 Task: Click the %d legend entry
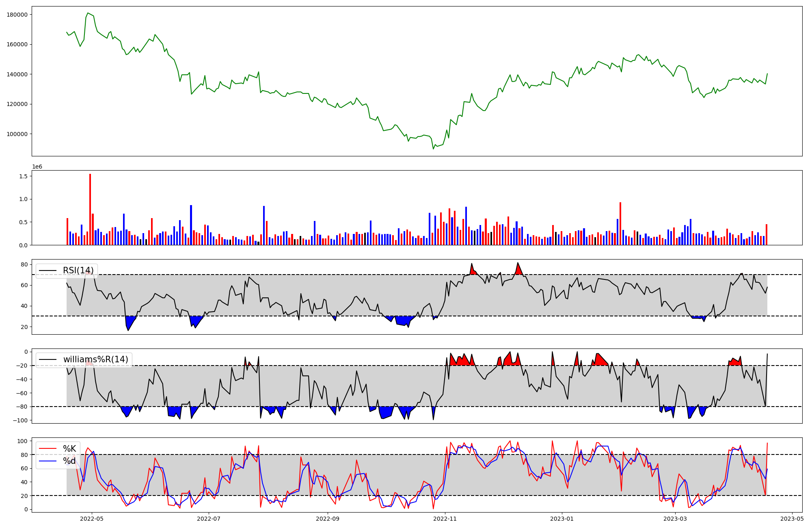click(x=69, y=461)
